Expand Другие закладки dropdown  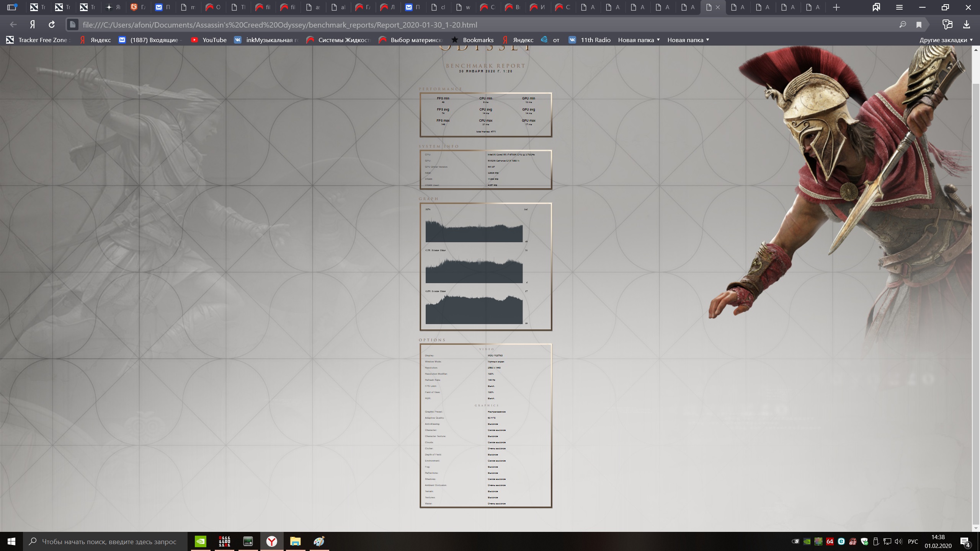tap(946, 40)
